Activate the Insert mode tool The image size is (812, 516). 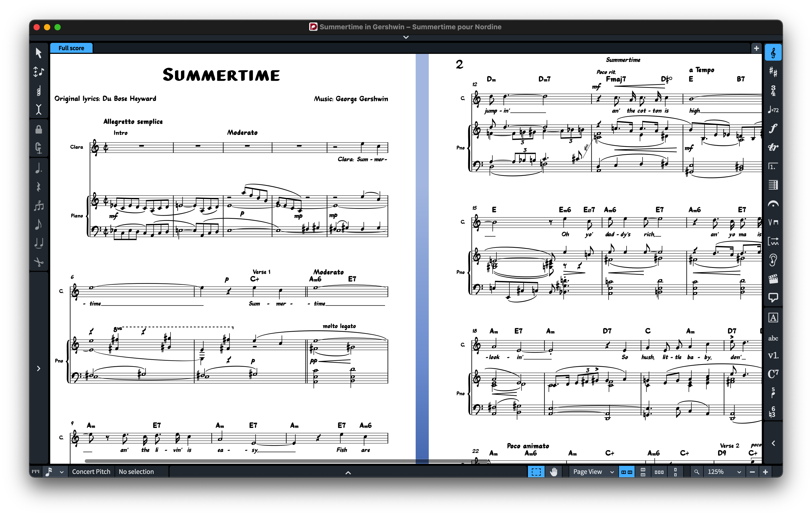pos(38,109)
